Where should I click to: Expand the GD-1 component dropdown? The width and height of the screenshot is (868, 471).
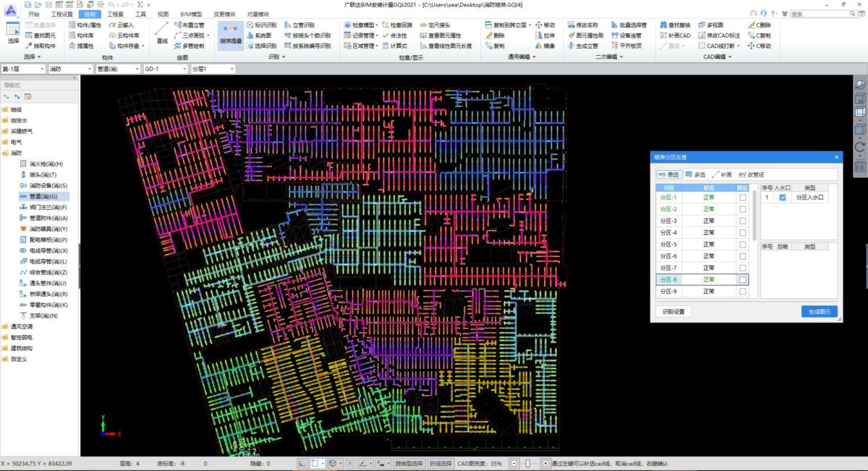(x=165, y=69)
